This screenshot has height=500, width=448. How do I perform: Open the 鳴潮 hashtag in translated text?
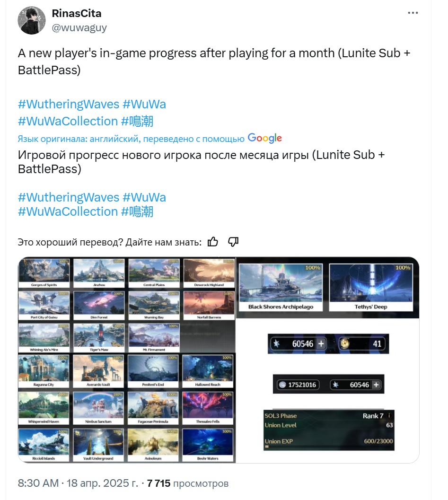coord(137,212)
